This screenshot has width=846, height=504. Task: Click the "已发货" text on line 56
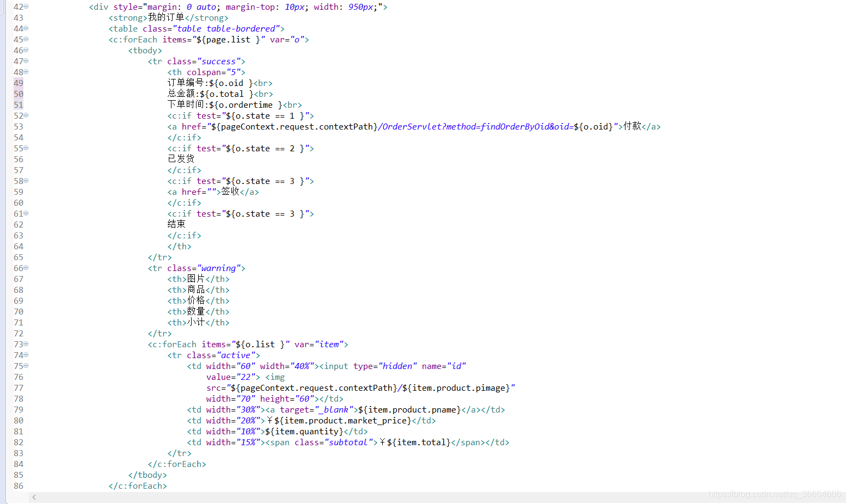point(181,159)
